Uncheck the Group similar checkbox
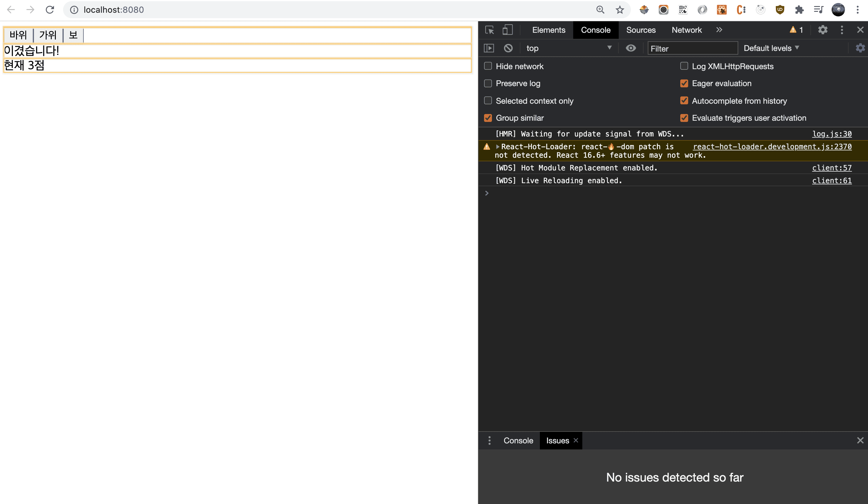 coord(488,118)
